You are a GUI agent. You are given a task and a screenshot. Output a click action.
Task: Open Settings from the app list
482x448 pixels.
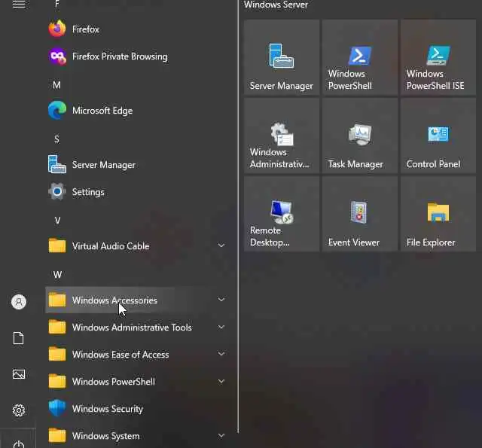[136, 192]
